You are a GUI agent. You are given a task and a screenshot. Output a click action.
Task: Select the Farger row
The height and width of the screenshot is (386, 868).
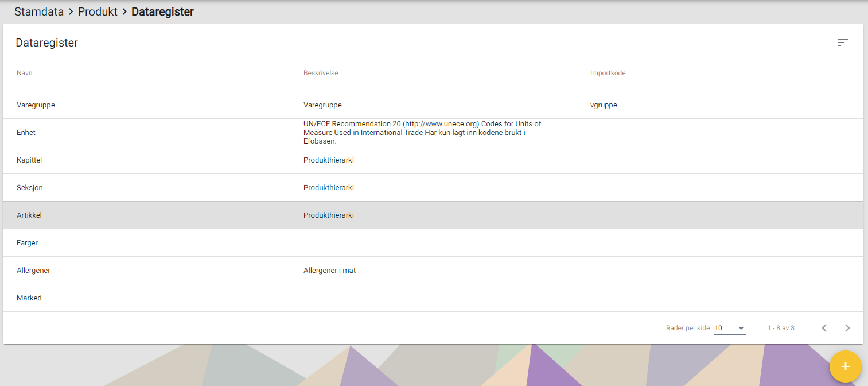click(28, 243)
